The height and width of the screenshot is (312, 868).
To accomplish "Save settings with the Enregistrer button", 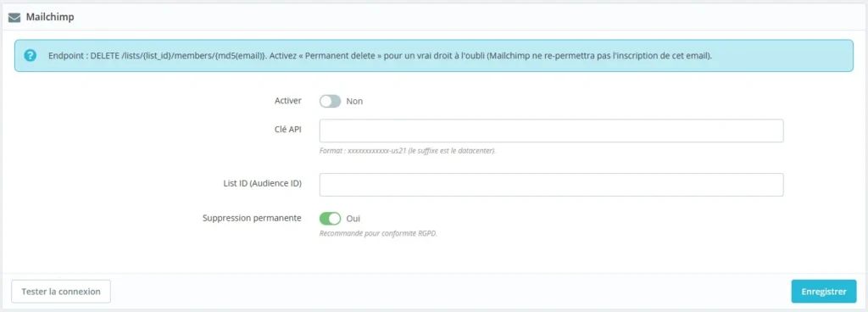I will [x=824, y=292].
